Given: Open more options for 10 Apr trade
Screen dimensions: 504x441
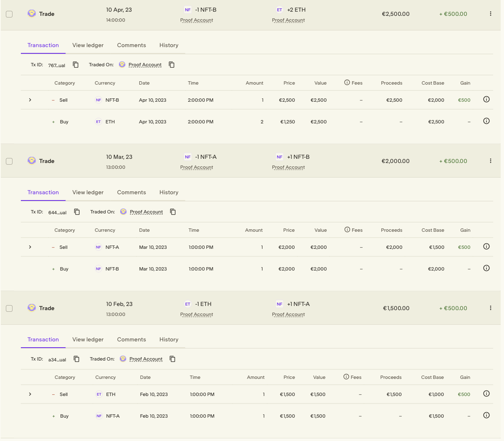Looking at the screenshot, I should pos(491,14).
